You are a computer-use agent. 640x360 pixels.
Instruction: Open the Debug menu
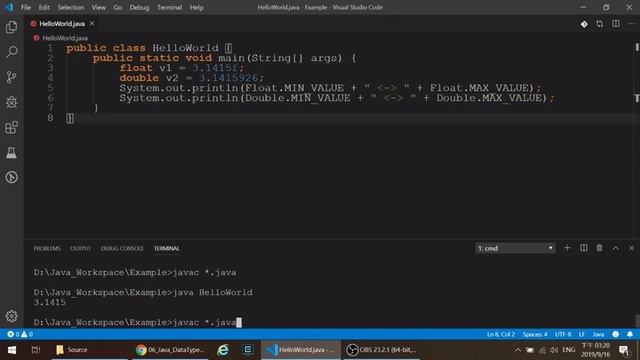click(x=139, y=7)
